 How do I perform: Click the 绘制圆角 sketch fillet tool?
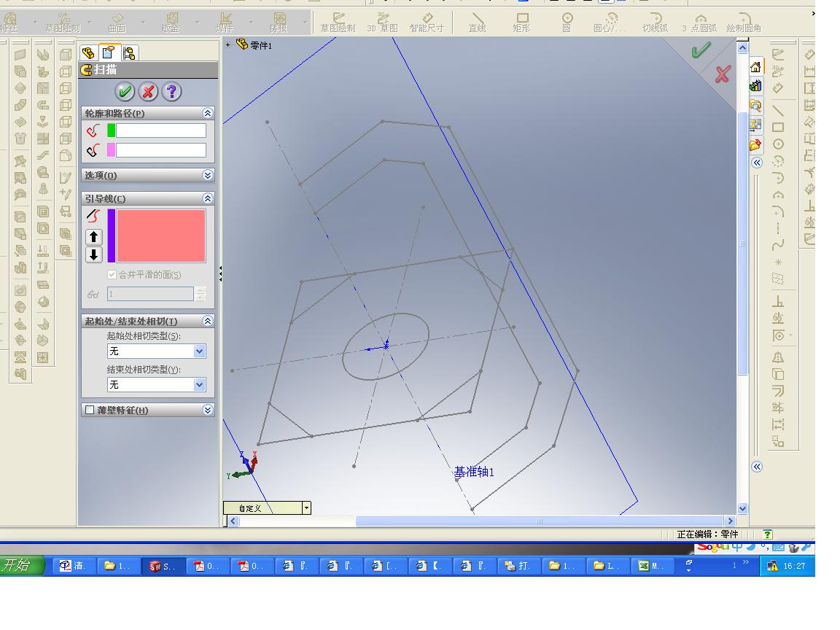coord(744,23)
